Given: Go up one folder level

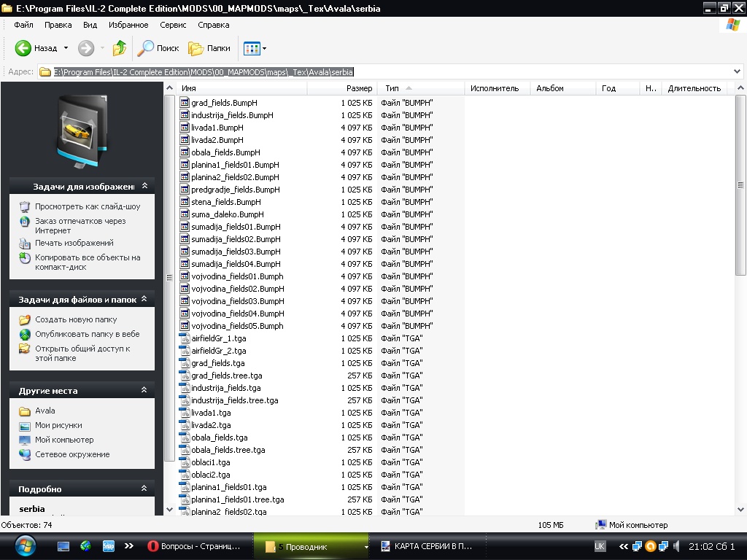Looking at the screenshot, I should tap(120, 48).
